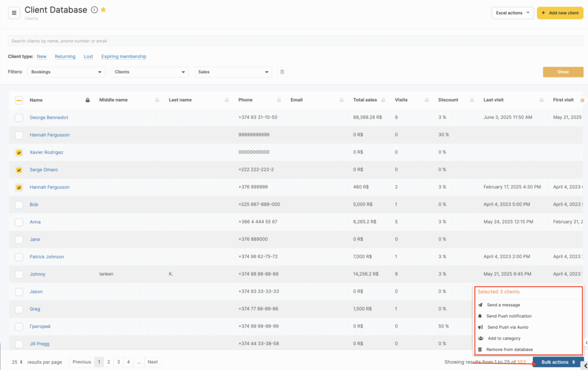Screen dimensions: 588x370
Task: Click the lock icon in Phone column
Action: (x=278, y=100)
